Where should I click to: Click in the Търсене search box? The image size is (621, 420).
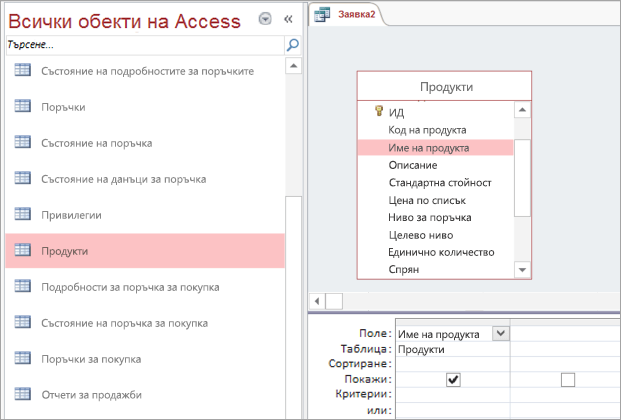click(145, 45)
